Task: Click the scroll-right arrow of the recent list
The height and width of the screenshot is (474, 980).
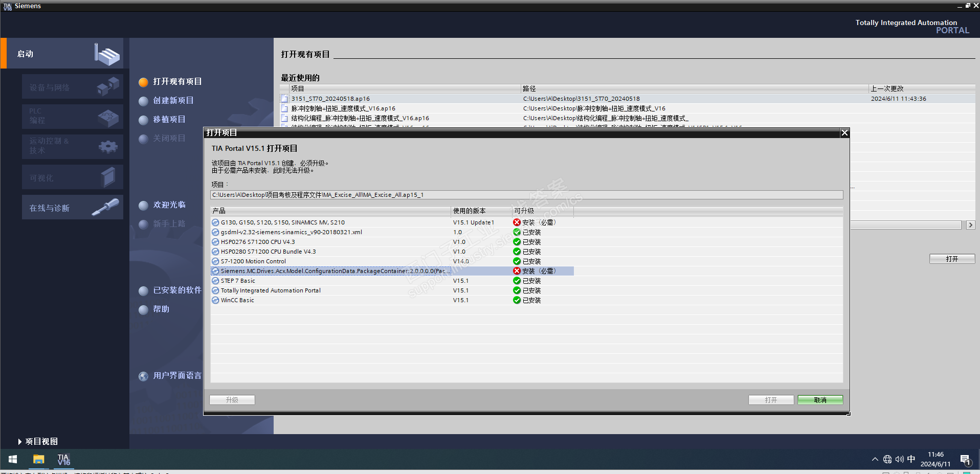Action: click(x=970, y=225)
